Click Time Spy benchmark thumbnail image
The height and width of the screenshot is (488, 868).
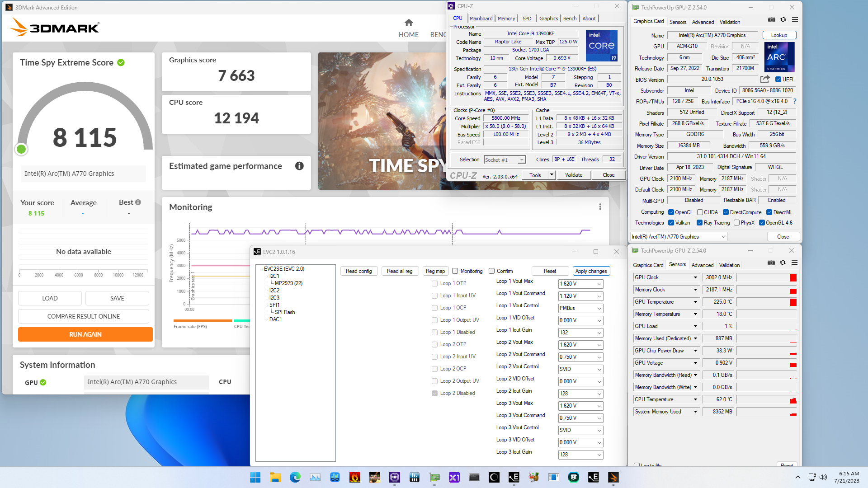(382, 121)
